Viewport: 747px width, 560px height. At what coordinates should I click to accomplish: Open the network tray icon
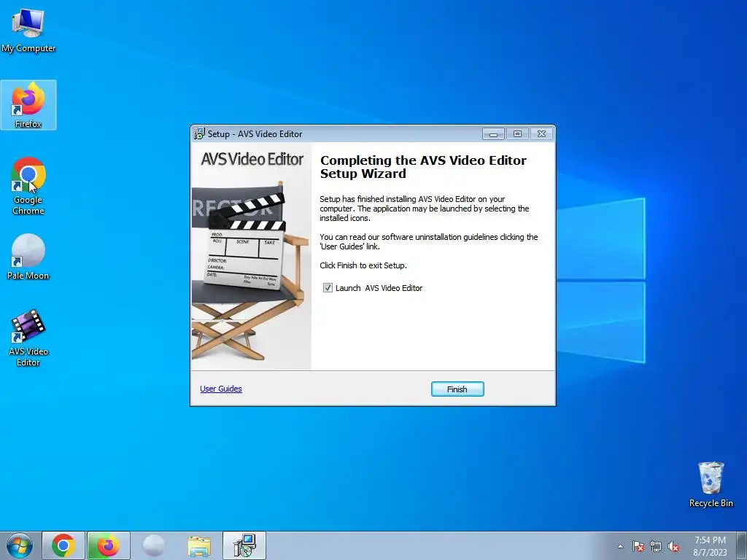click(x=656, y=546)
